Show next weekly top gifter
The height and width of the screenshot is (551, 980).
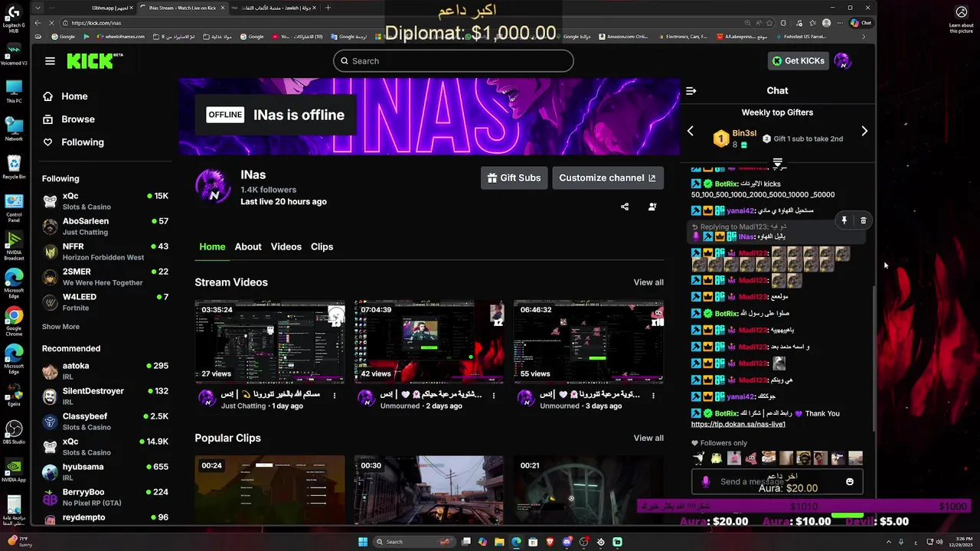864,131
